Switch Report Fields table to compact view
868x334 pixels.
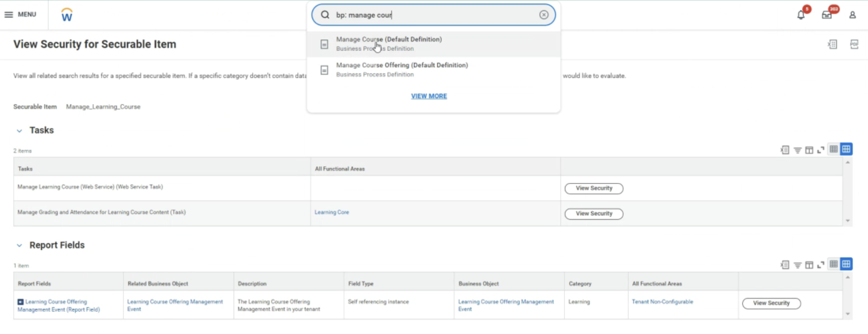[833, 264]
